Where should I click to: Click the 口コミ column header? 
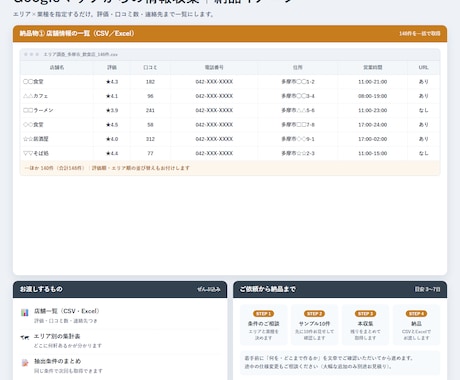pyautogui.click(x=150, y=67)
